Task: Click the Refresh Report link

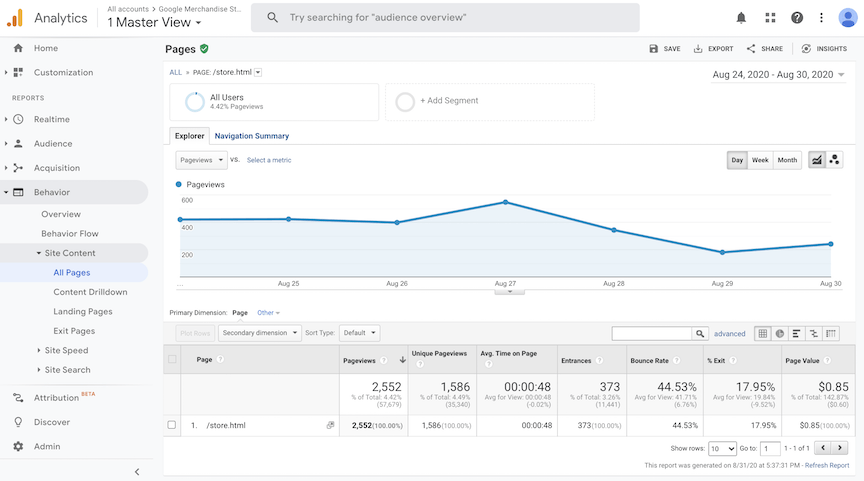Action: (827, 466)
